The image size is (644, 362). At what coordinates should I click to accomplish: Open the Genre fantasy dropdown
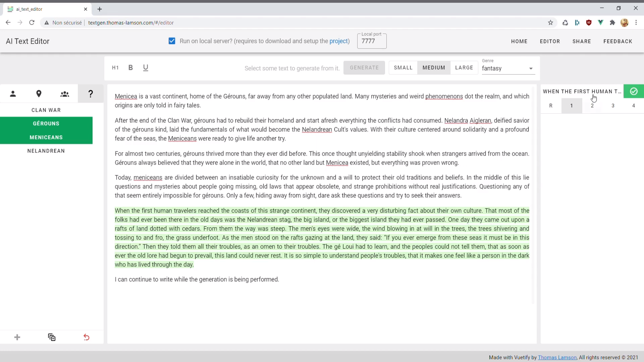(x=508, y=68)
